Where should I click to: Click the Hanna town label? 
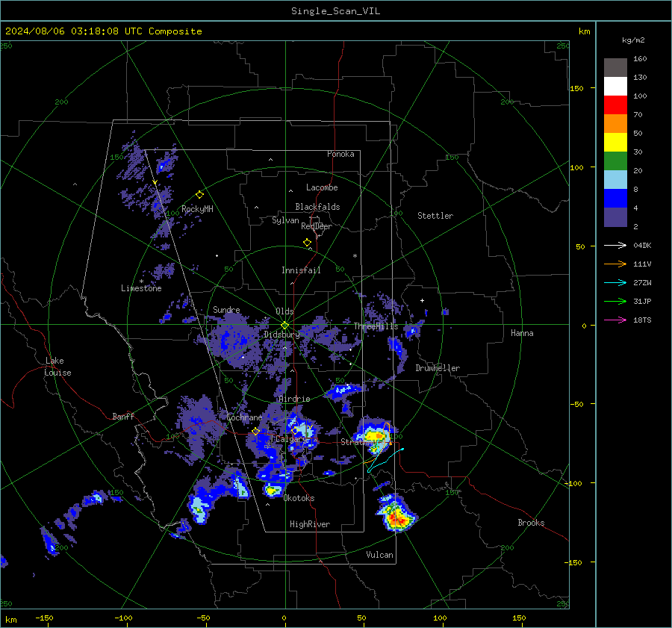click(x=522, y=333)
